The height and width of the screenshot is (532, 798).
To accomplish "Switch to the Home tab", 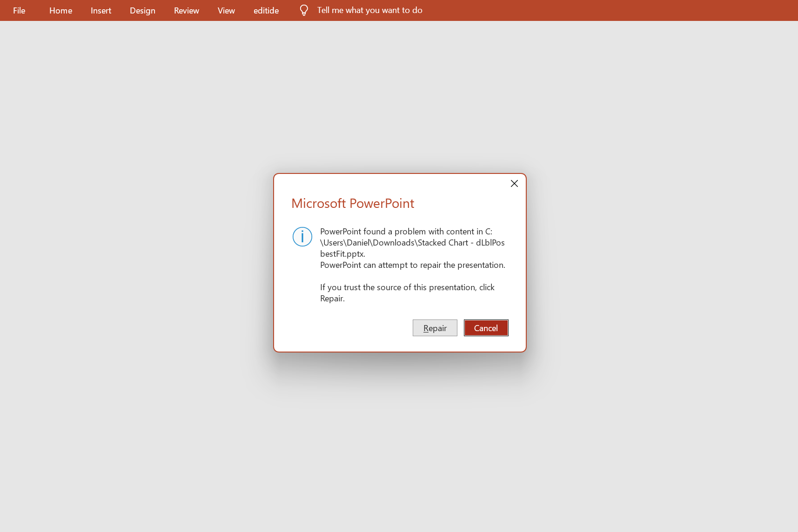I will 60,10.
